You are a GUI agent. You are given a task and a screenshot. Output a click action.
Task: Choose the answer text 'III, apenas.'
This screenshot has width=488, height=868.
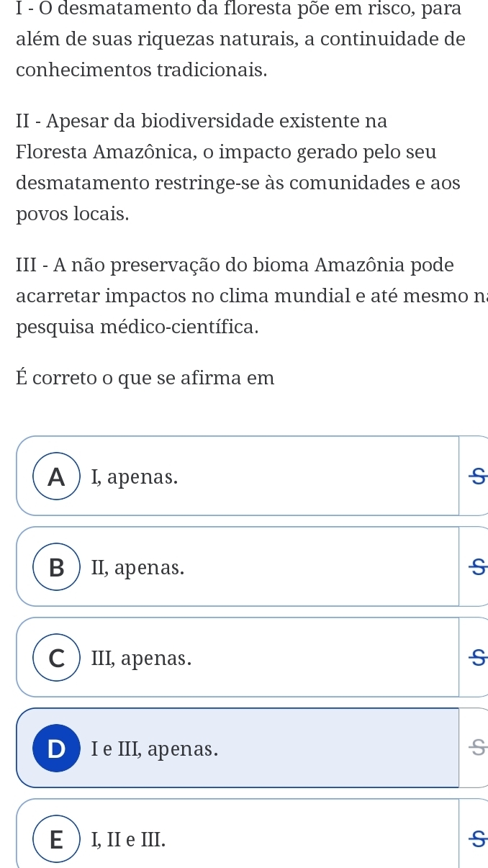[x=141, y=659]
